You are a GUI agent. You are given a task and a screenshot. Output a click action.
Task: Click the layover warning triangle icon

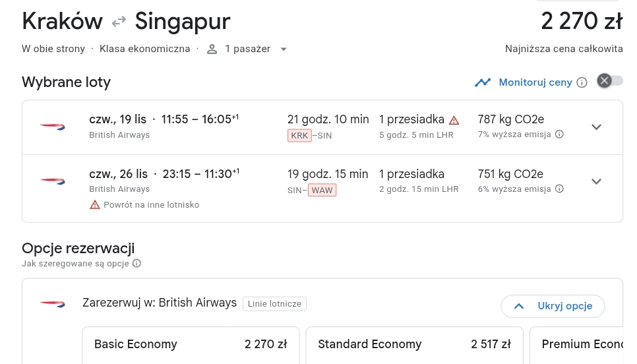pyautogui.click(x=454, y=120)
